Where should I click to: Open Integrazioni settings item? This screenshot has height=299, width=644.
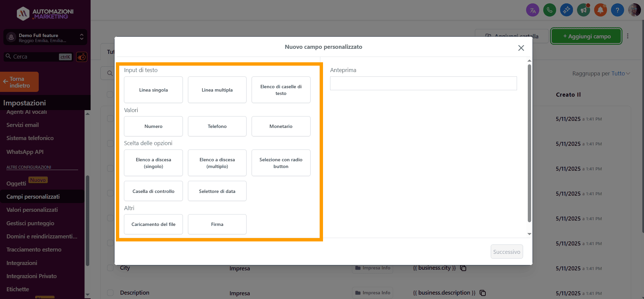click(x=22, y=263)
